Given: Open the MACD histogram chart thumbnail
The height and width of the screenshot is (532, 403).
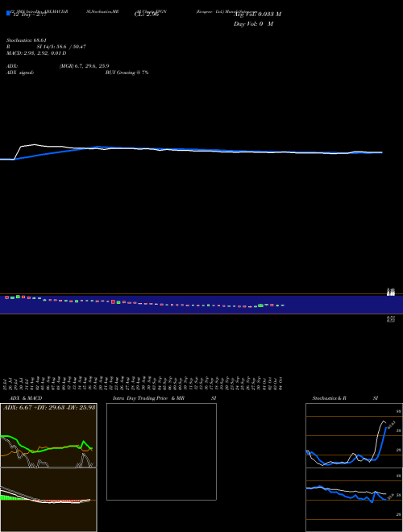Looking at the screenshot, I should 48,500.
